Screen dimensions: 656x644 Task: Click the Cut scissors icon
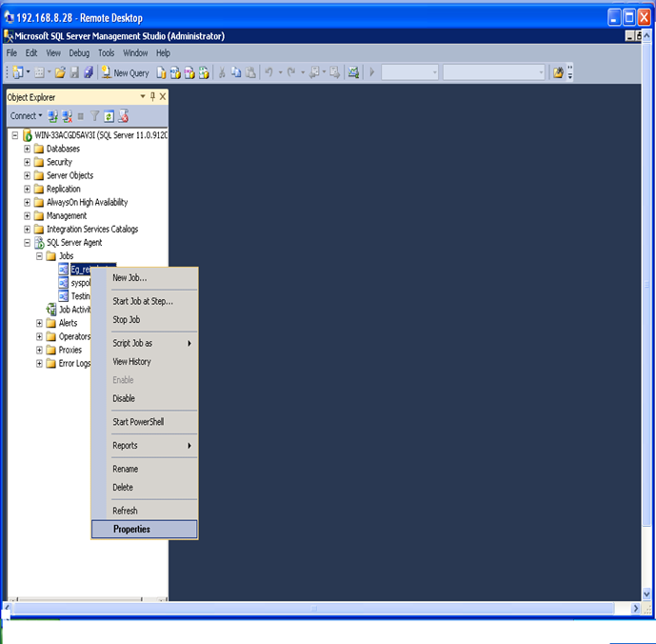222,72
